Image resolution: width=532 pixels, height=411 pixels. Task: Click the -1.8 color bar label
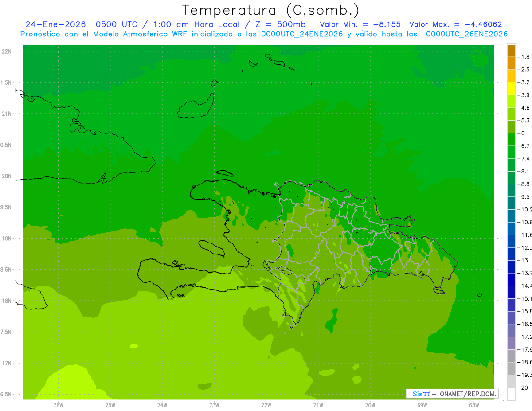tap(524, 57)
